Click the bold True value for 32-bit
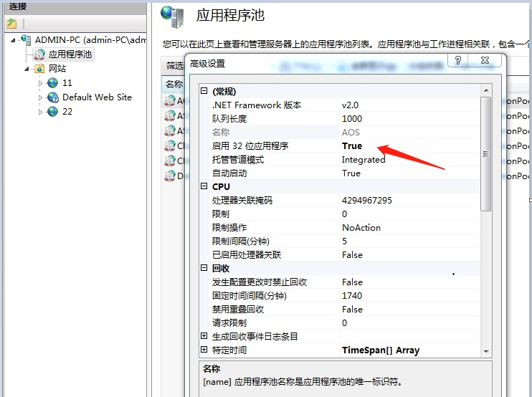This screenshot has height=397, width=532. point(352,145)
